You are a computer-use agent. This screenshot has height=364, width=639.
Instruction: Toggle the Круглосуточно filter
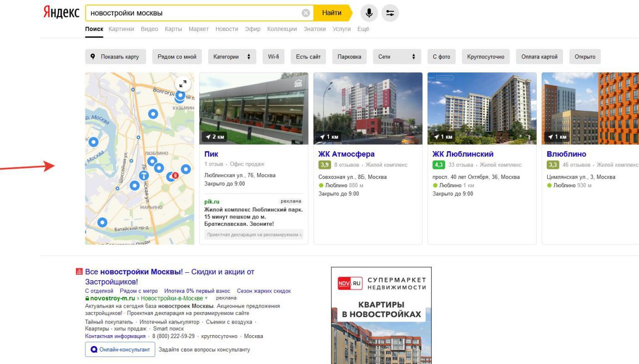coord(486,57)
